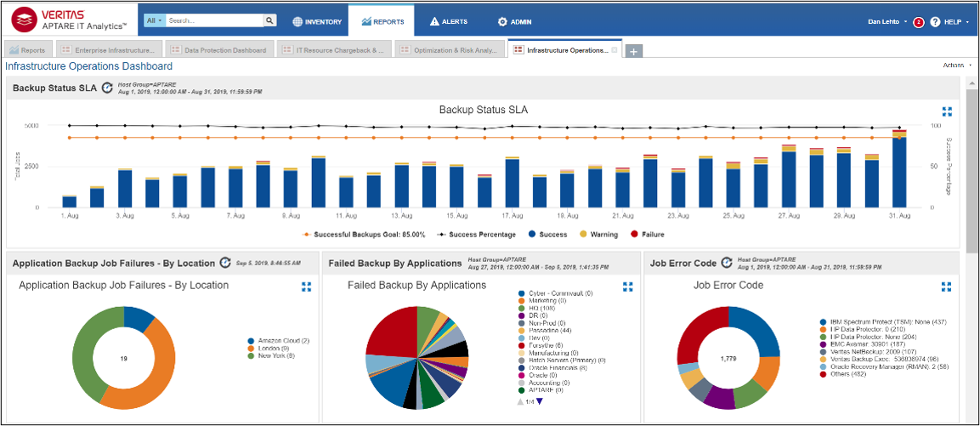Maximize the Backup Status SLA chart
This screenshot has height=426, width=980.
pos(947,111)
